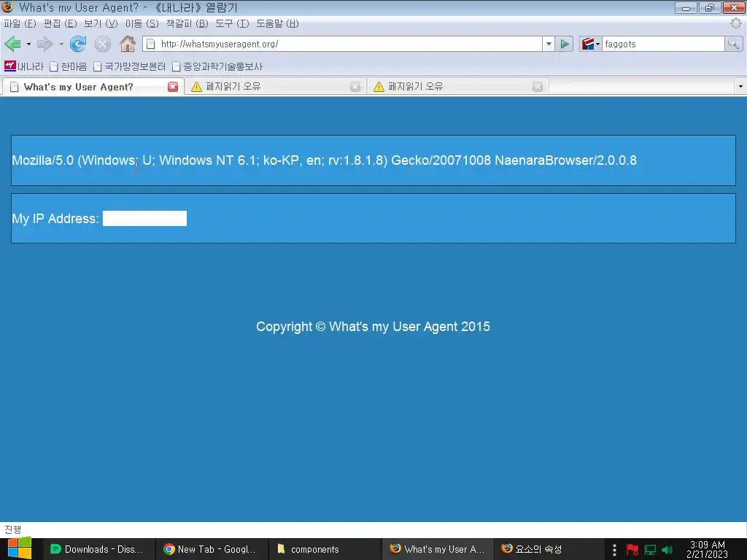The image size is (747, 560).
Task: Open the 도구 (T) menu
Action: click(x=232, y=23)
